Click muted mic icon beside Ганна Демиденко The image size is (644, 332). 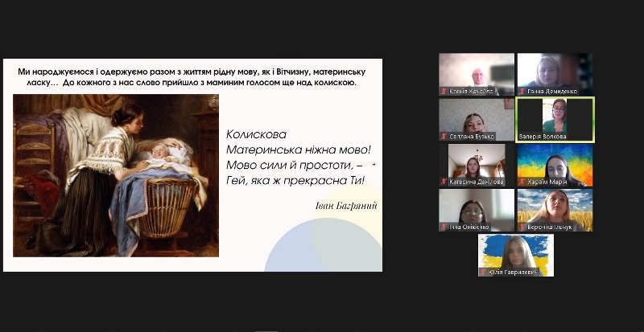click(522, 92)
